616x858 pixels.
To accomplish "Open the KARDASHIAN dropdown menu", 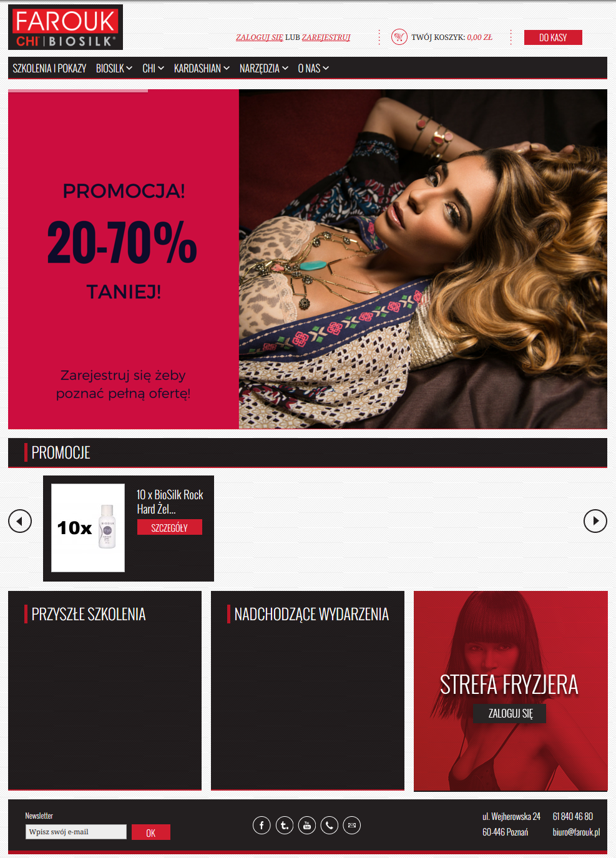I will (x=202, y=69).
